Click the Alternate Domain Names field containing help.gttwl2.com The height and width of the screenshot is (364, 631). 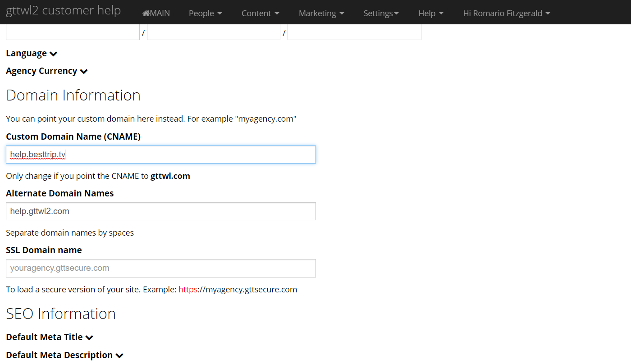[160, 211]
